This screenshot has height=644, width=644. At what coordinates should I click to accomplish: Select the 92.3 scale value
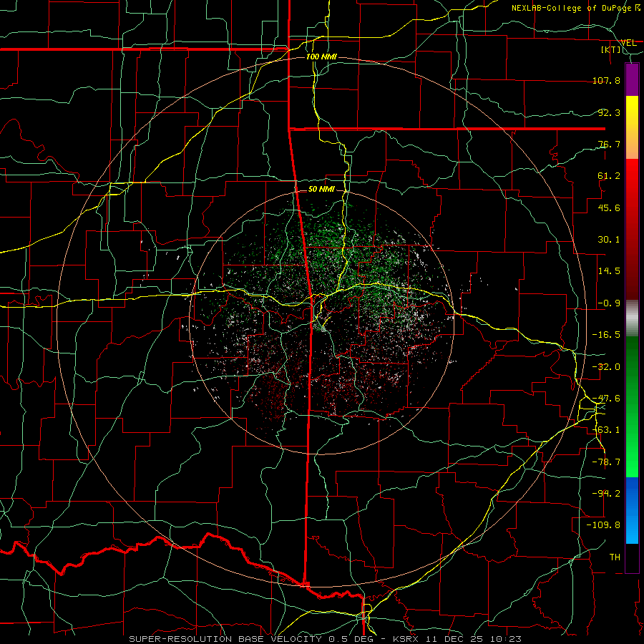click(609, 112)
